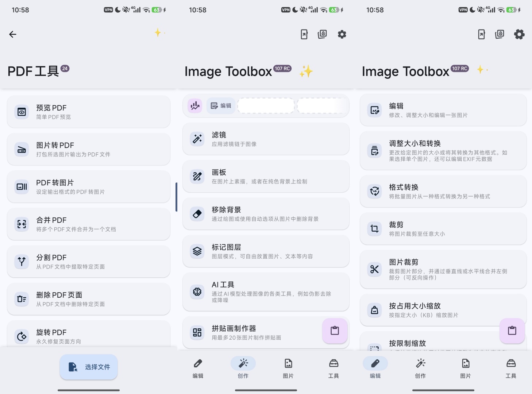Tap the image collection icon in right screen header
The width and height of the screenshot is (532, 394).
[500, 34]
